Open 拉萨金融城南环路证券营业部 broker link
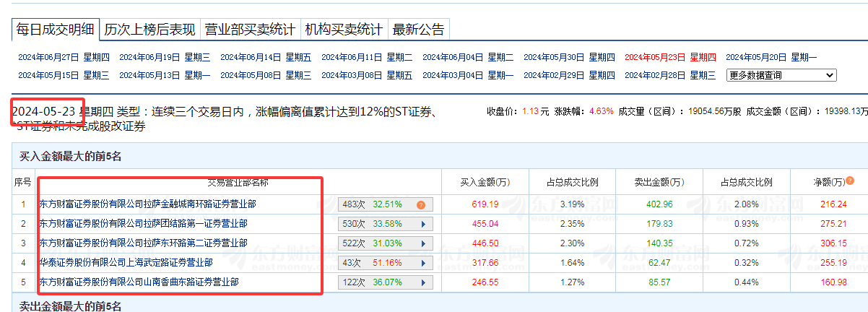868x312 pixels. pos(147,204)
